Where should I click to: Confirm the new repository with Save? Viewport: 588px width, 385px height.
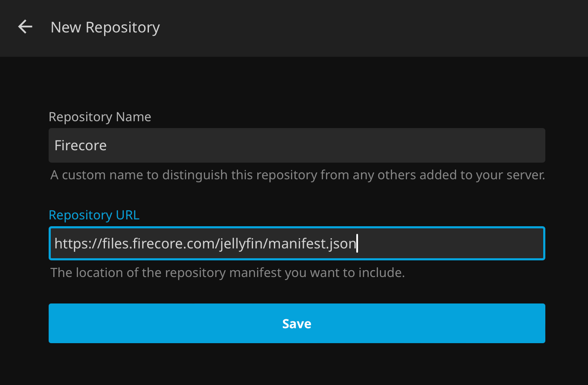(x=297, y=323)
